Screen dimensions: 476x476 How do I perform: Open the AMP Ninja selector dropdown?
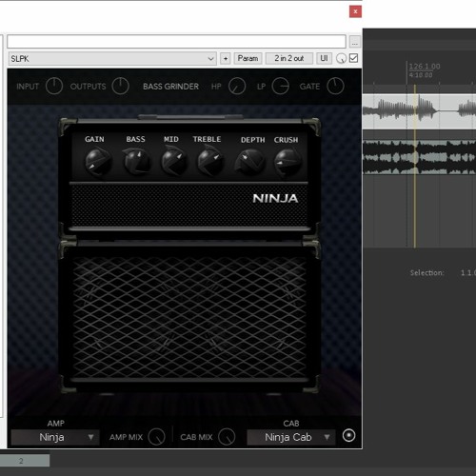click(55, 437)
